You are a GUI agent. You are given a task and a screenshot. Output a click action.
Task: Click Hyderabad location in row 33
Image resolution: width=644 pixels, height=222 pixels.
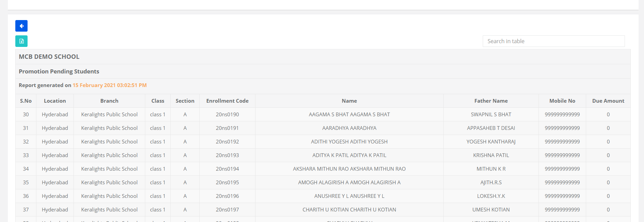click(55, 155)
